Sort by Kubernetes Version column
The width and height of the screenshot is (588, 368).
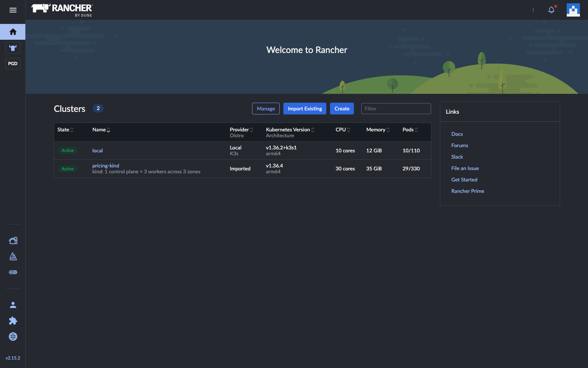[x=290, y=130]
